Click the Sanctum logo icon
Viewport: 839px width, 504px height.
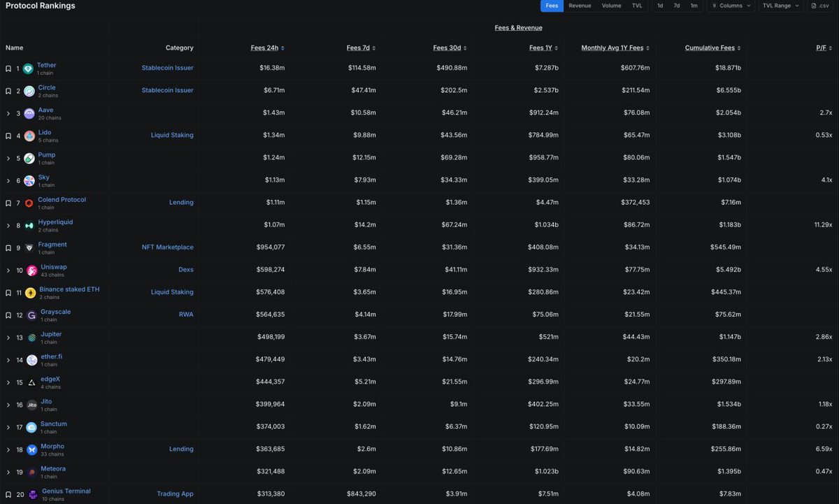(32, 427)
